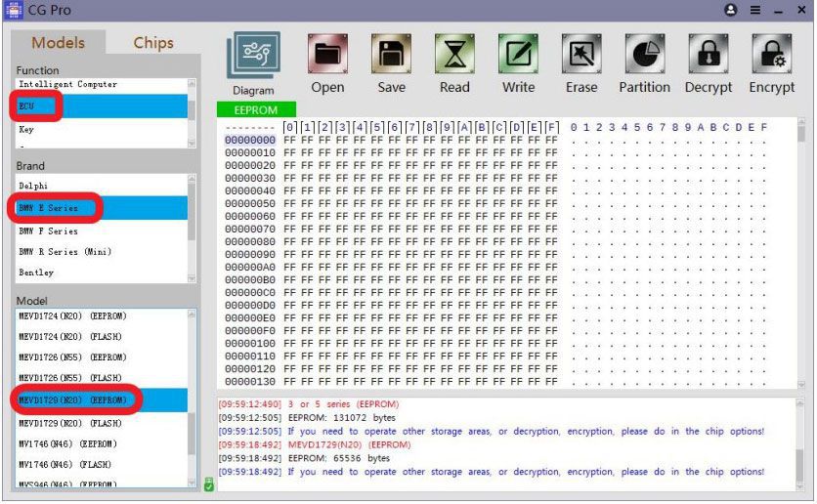Viewport: 817px width, 504px height.
Task: Click up arrow of Brand list scrollbar
Action: (192, 179)
